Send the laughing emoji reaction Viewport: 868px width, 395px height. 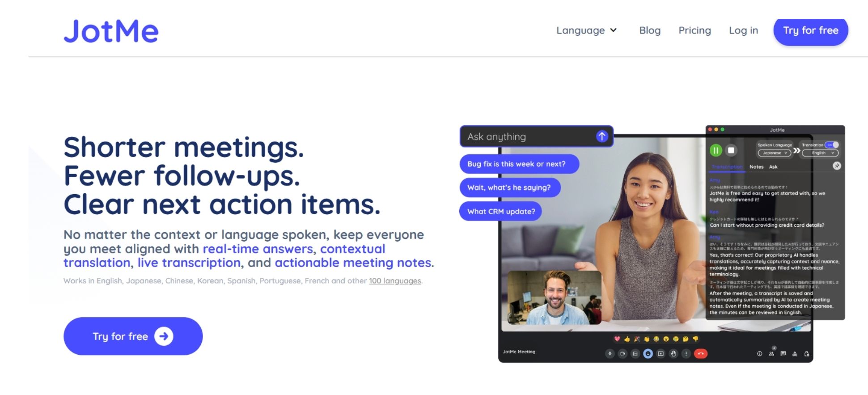(x=656, y=339)
